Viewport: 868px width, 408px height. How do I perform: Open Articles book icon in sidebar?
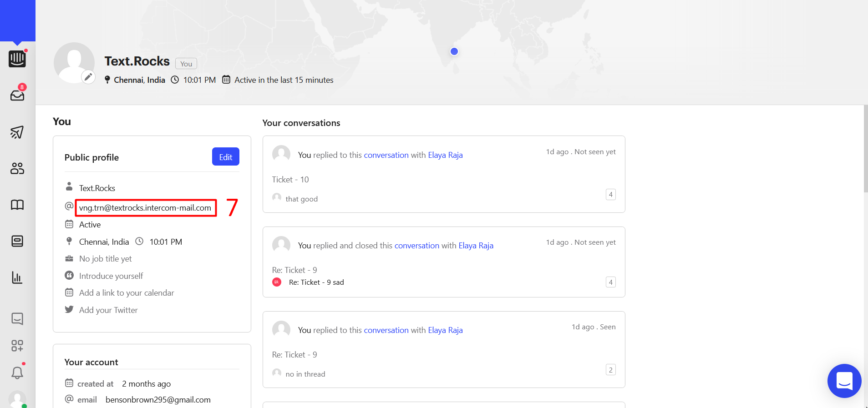pos(17,205)
